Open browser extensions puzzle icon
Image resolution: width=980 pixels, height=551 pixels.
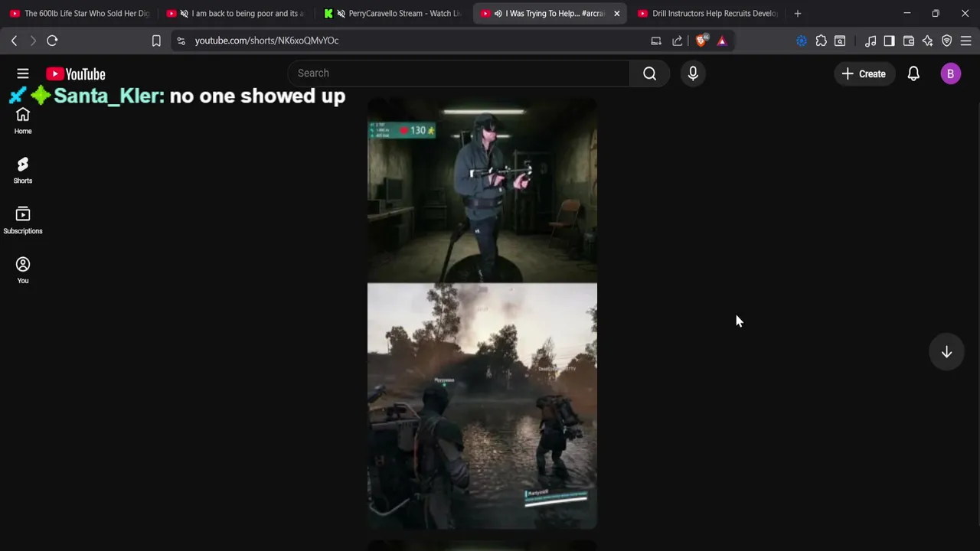tap(821, 41)
